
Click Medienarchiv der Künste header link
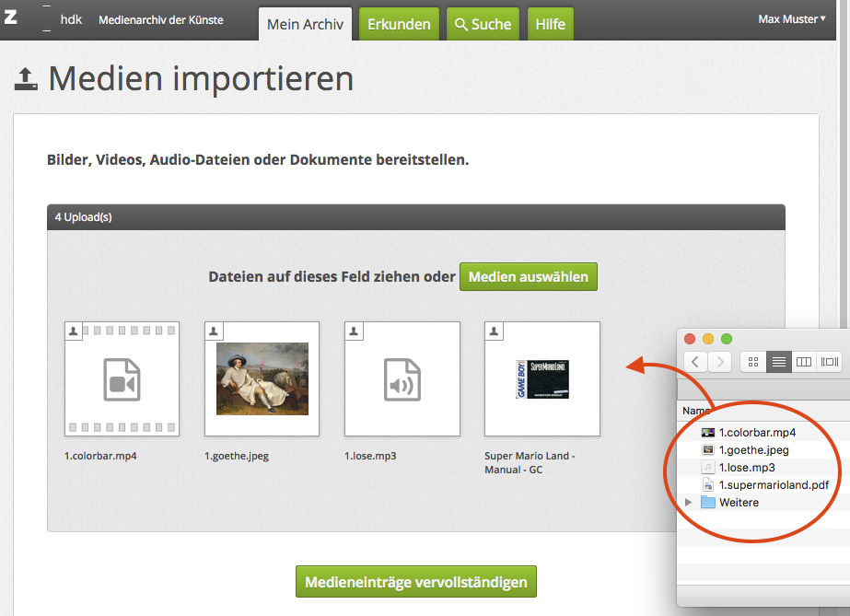point(160,19)
